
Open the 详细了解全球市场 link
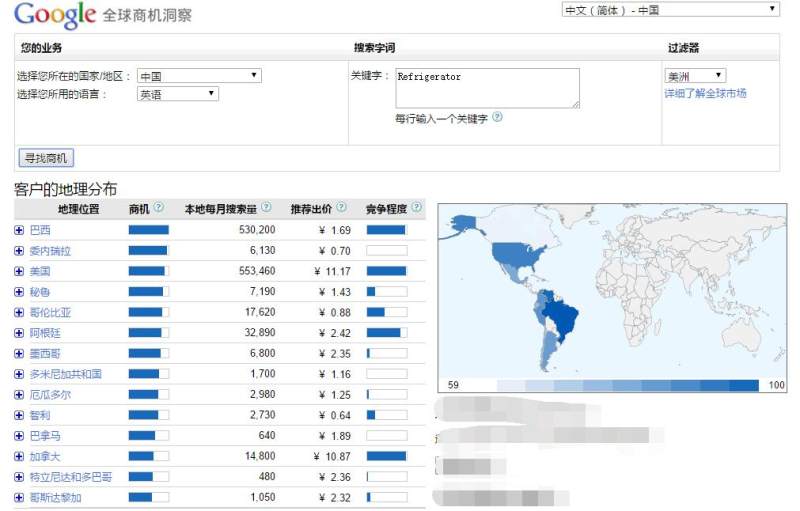(x=705, y=94)
